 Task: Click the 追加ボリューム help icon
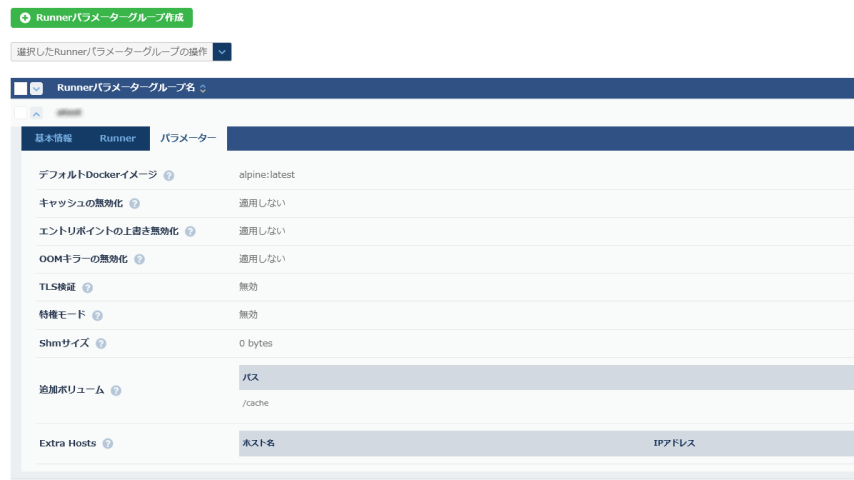[116, 390]
